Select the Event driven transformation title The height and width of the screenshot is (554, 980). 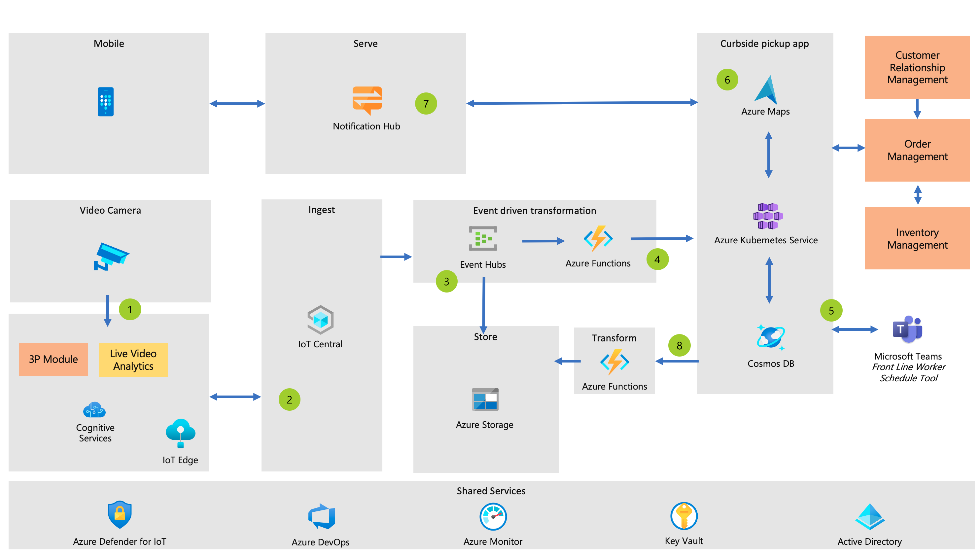point(534,210)
